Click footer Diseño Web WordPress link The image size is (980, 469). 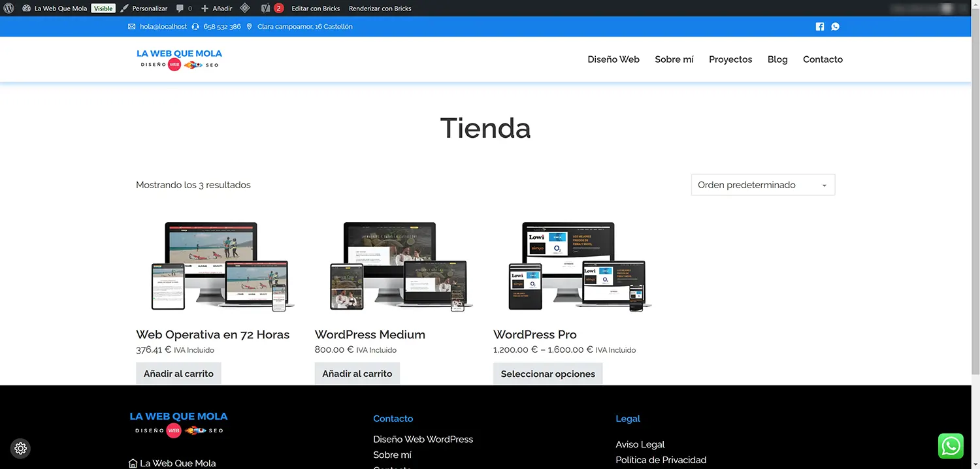[423, 440]
